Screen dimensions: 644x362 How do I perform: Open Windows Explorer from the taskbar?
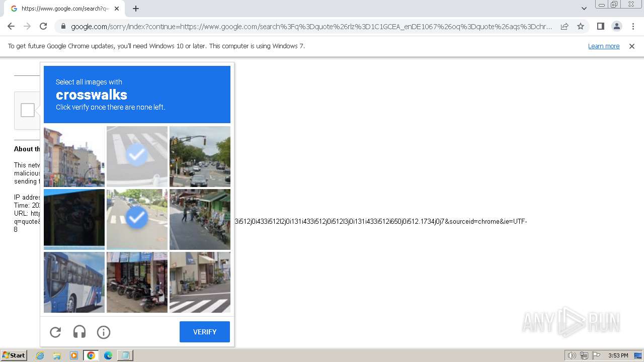(57, 355)
